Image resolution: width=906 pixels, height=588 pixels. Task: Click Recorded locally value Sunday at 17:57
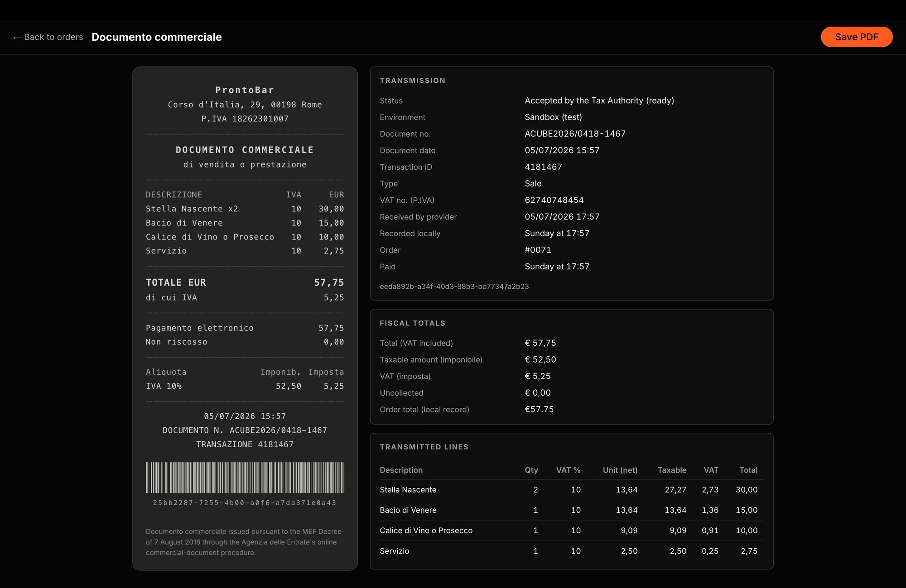(557, 233)
